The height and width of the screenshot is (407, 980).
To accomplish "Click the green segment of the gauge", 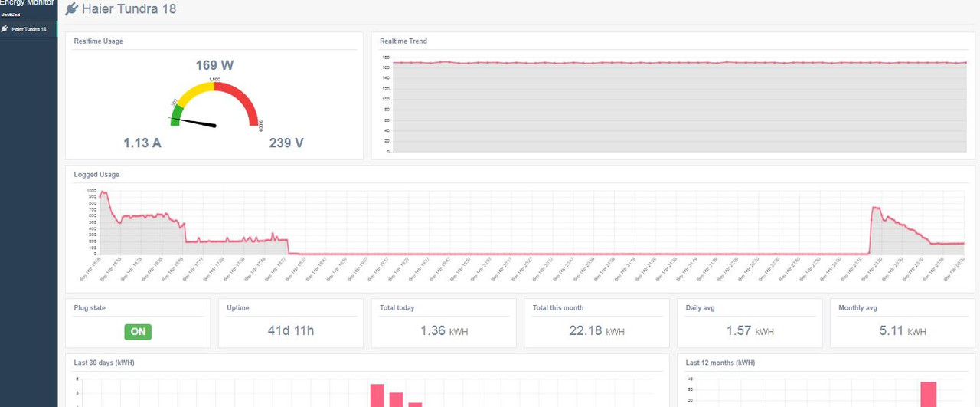I will tap(175, 114).
